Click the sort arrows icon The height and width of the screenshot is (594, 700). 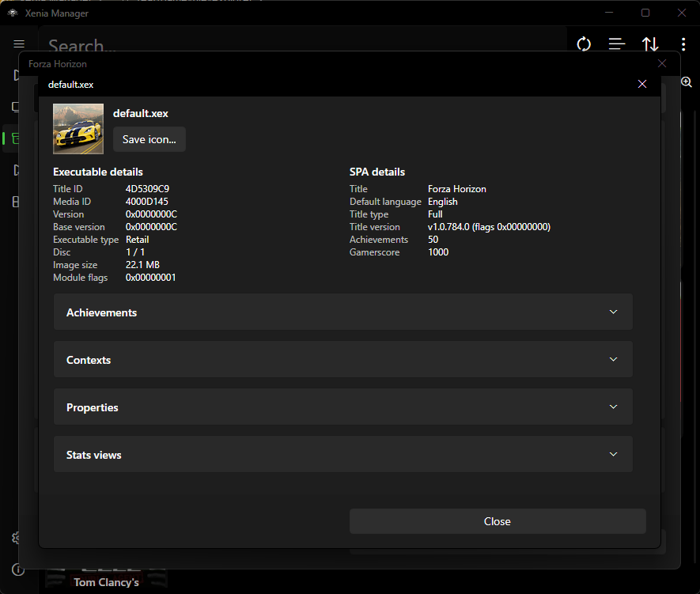click(650, 44)
